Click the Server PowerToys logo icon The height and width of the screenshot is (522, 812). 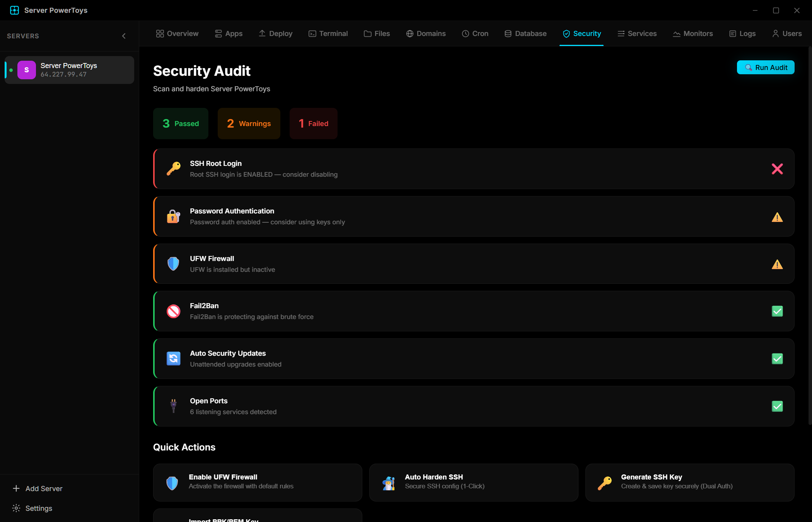(14, 10)
